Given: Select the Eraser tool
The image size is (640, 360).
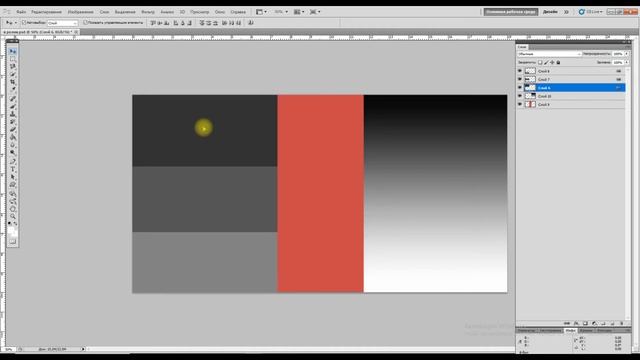Looking at the screenshot, I should pos(13,130).
